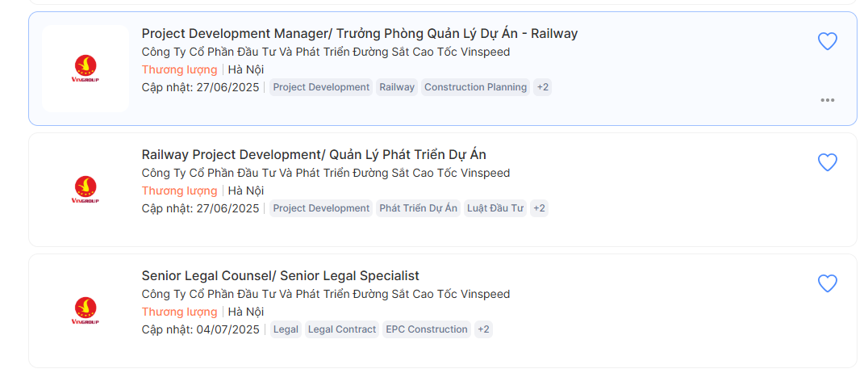Expand +2 tags on Railway Project Development job
This screenshot has width=868, height=373.
(x=539, y=208)
